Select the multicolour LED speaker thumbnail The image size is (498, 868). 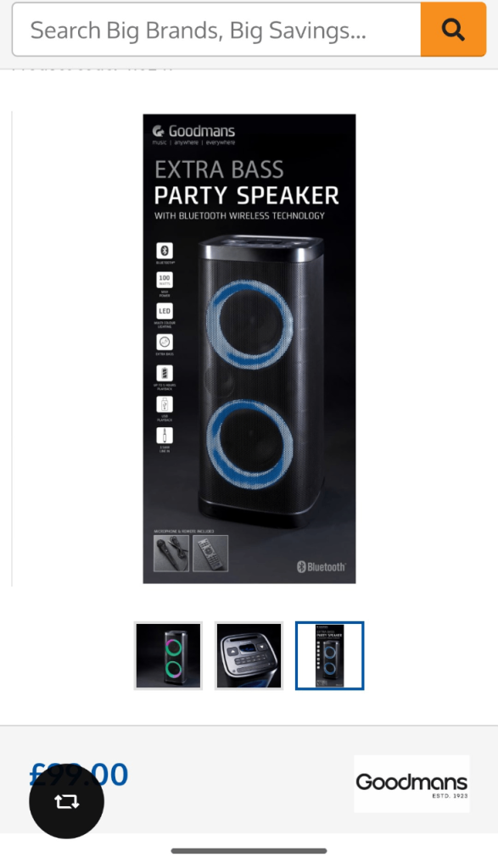[168, 655]
